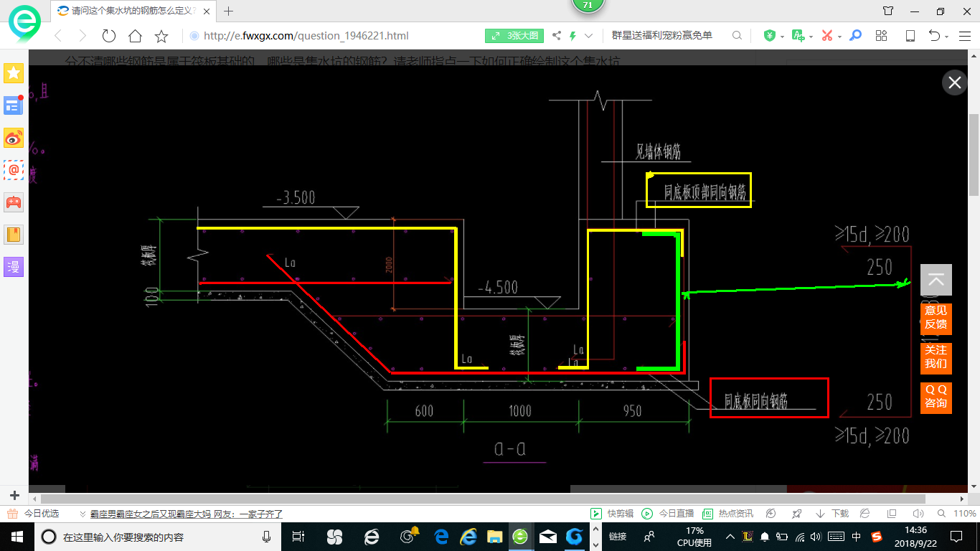
Task: Open a new browser tab
Action: (x=229, y=11)
